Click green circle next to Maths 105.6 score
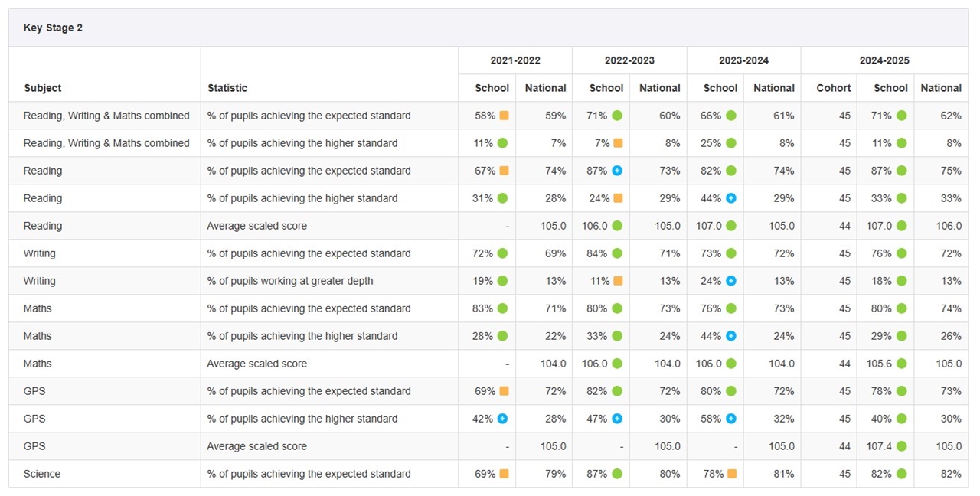Screen dimensions: 980x496 pyautogui.click(x=902, y=364)
